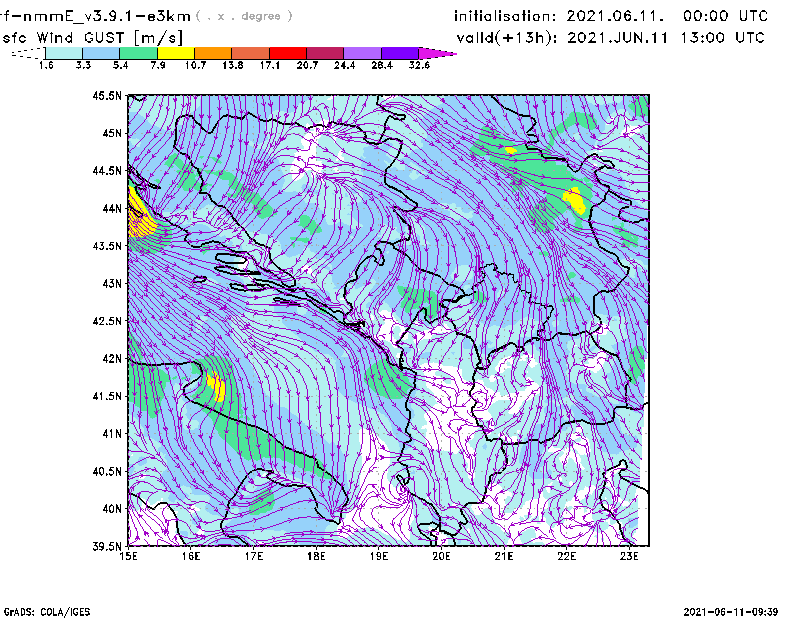
Task: Click the 42.5N latitude label
Action: point(108,321)
